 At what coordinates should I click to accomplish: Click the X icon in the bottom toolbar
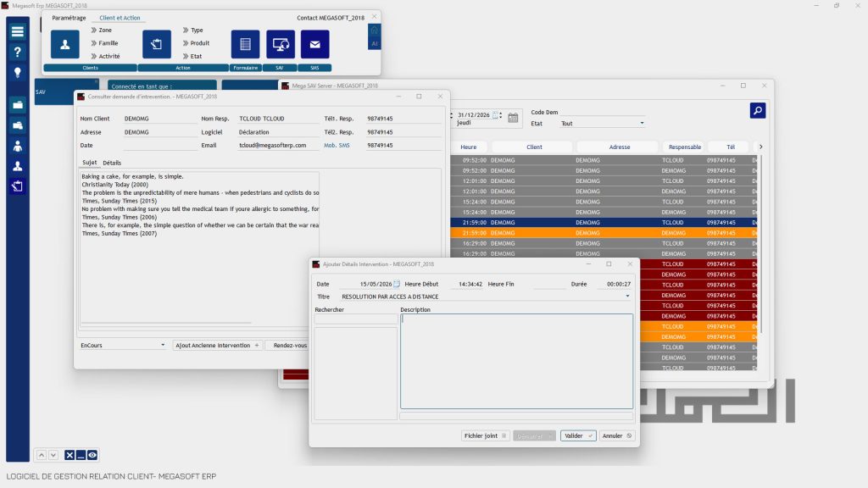[x=70, y=455]
